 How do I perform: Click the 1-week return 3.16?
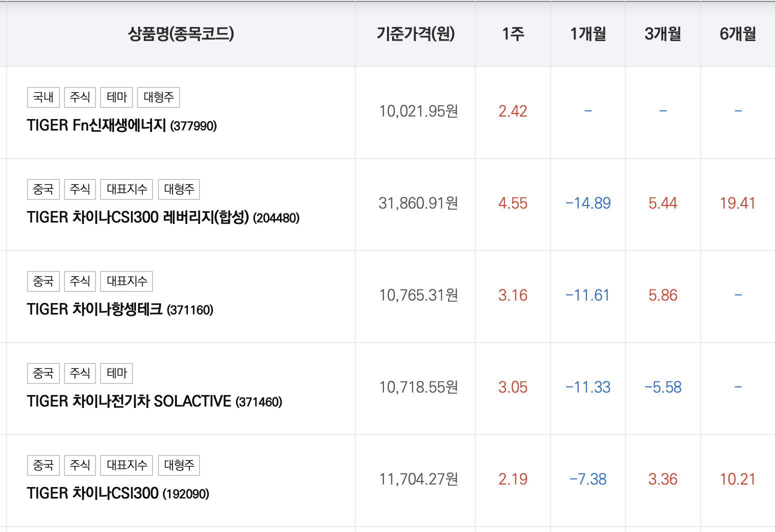point(513,295)
